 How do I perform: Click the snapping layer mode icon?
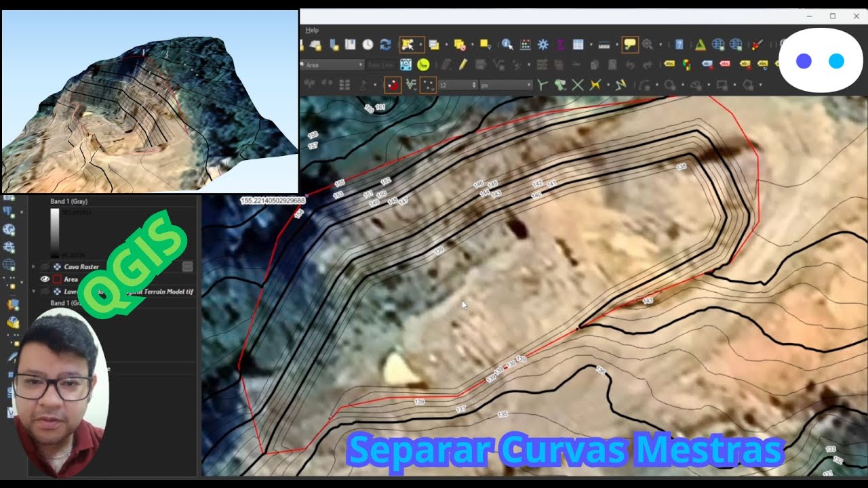[x=410, y=85]
